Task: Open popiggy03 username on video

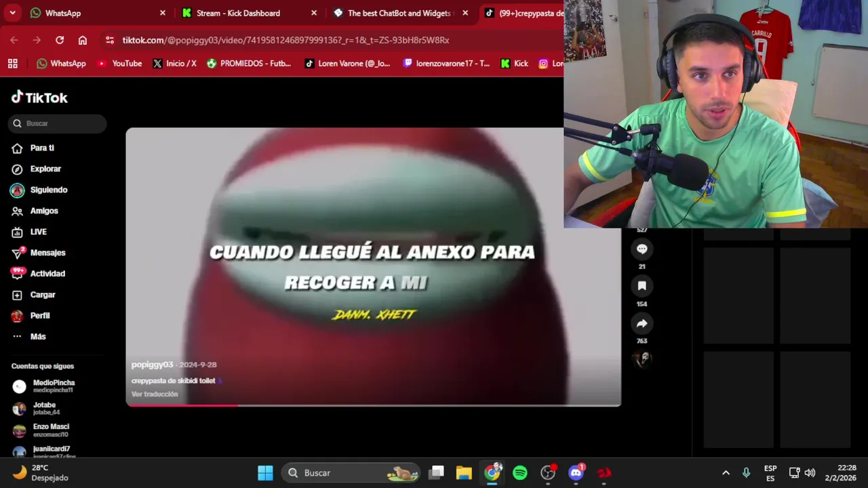Action: [x=152, y=365]
